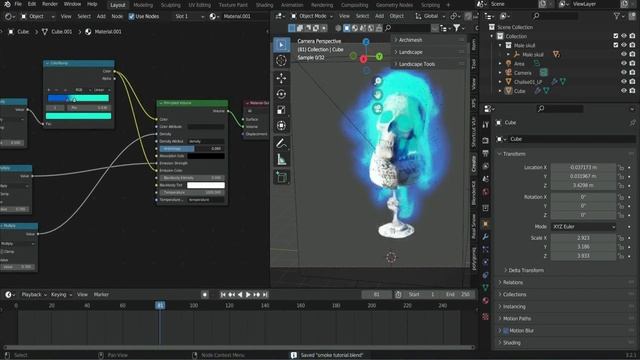Click the Y axis on navigation gizmo
The image size is (640, 360).
379,56
